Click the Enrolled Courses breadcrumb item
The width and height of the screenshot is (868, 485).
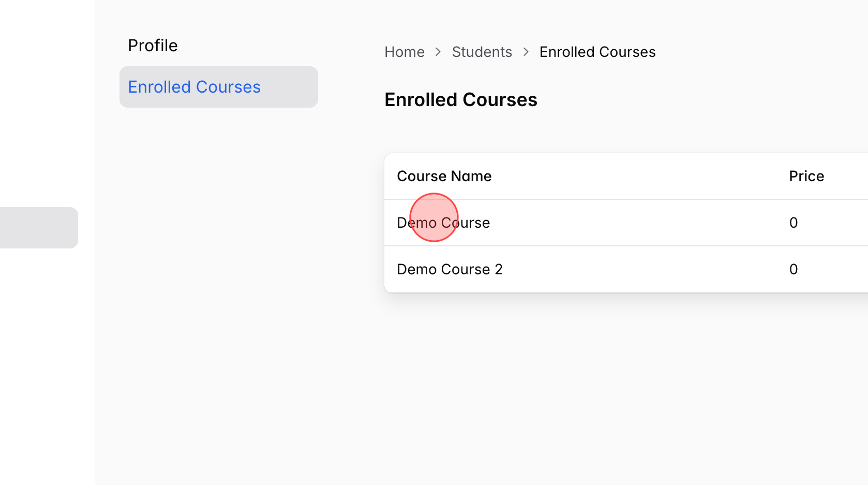597,52
